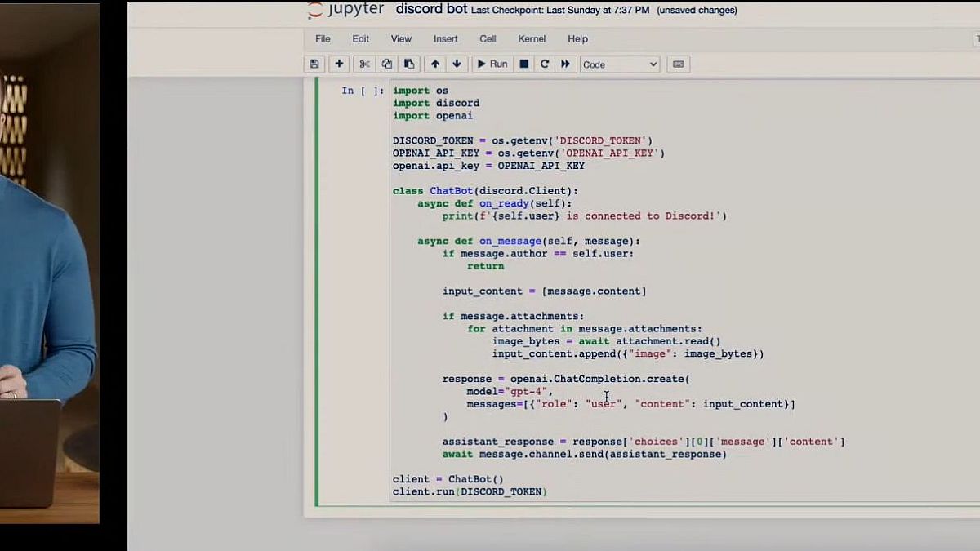Open the Kernel menu
The width and height of the screenshot is (980, 551).
532,38
